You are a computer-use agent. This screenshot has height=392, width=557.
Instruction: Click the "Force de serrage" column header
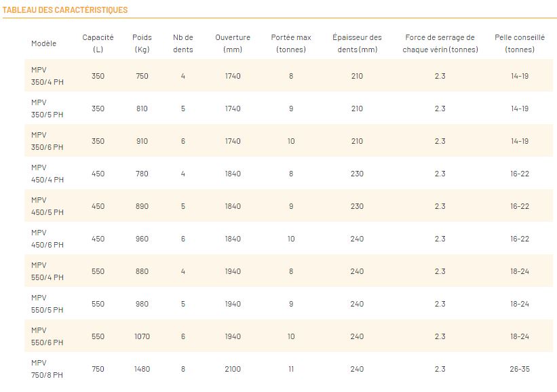point(440,43)
